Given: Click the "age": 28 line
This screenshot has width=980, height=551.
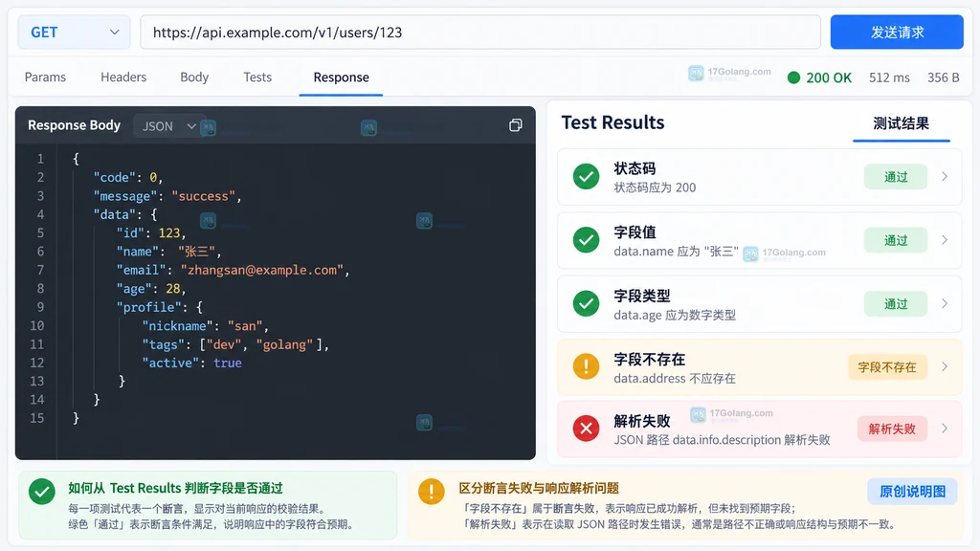Looking at the screenshot, I should [151, 289].
